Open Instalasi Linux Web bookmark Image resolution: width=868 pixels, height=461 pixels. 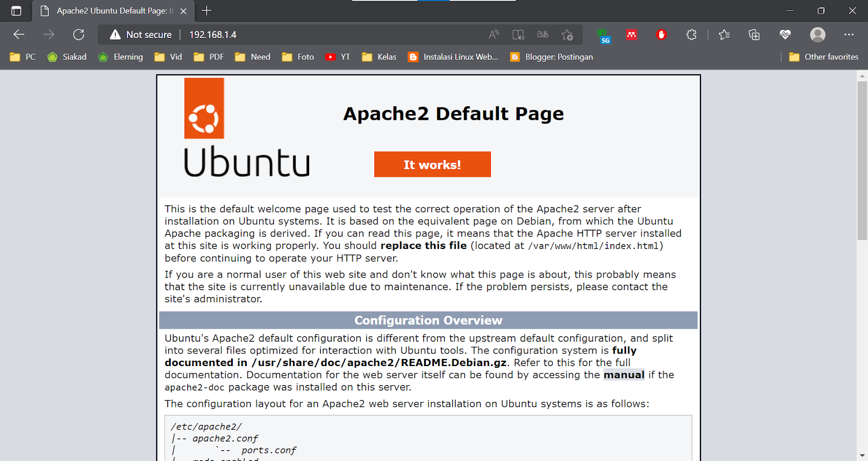453,57
